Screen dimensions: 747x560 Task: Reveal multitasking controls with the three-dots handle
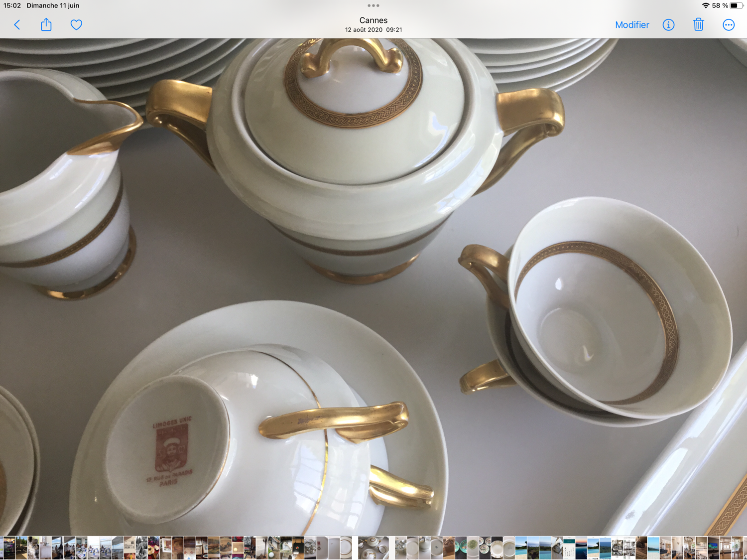pos(373,5)
